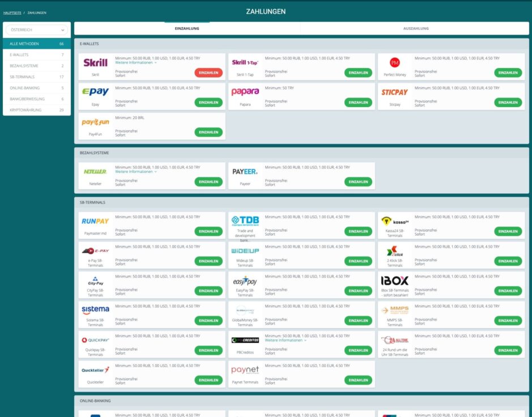Click Einzahlen for Skrill 1-Tap
Screen dimensions: 532x417
(x=358, y=73)
